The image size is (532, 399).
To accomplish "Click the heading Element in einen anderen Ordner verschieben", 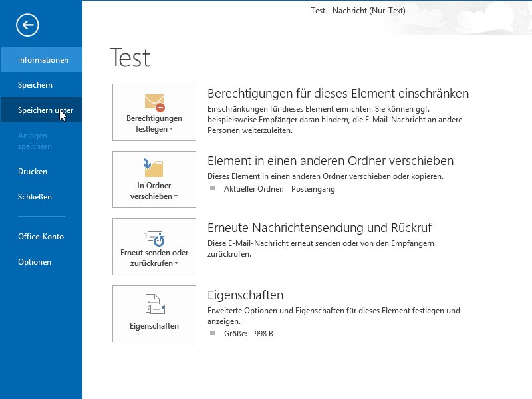I will coord(331,161).
